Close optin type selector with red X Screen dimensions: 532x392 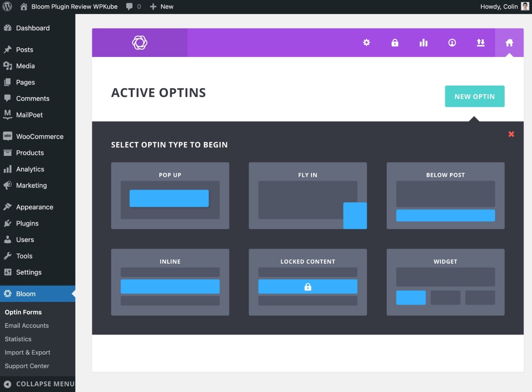[511, 134]
